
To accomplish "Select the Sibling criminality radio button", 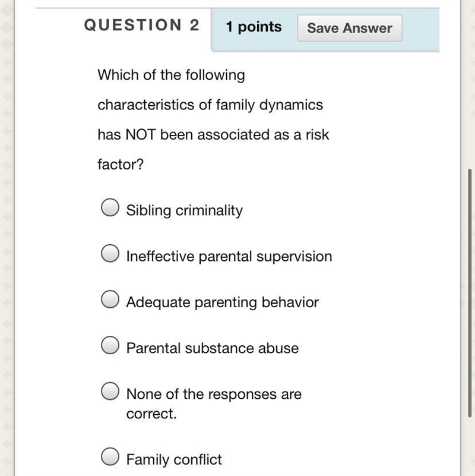I will pos(110,207).
